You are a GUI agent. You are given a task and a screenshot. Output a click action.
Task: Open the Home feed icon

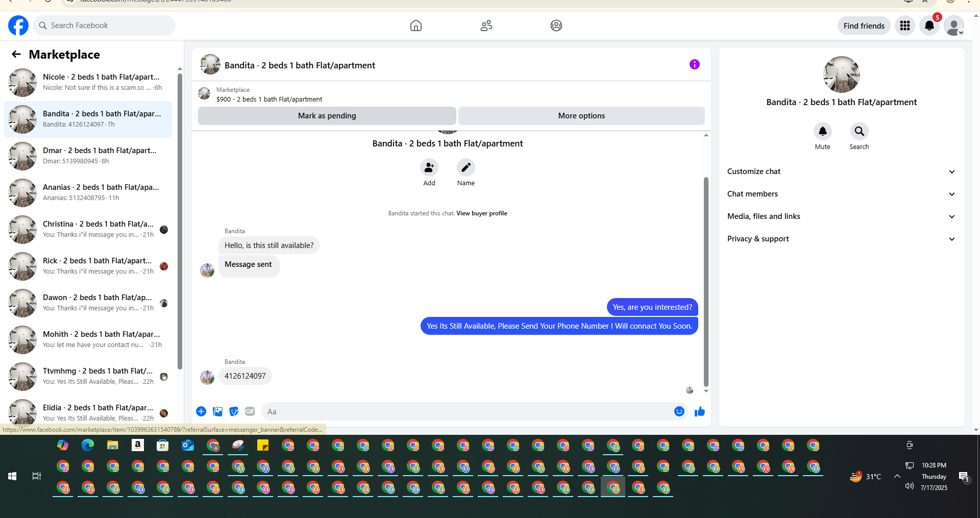(416, 26)
